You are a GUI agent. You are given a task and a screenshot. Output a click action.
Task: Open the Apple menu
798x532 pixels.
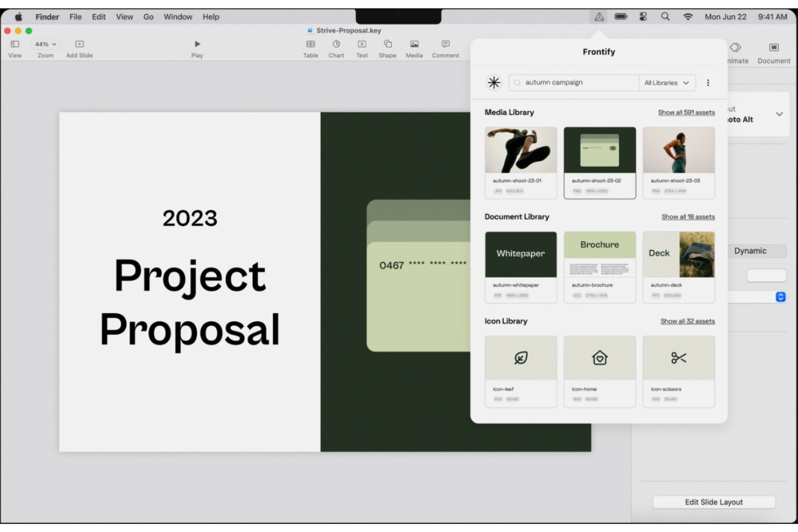coord(18,17)
